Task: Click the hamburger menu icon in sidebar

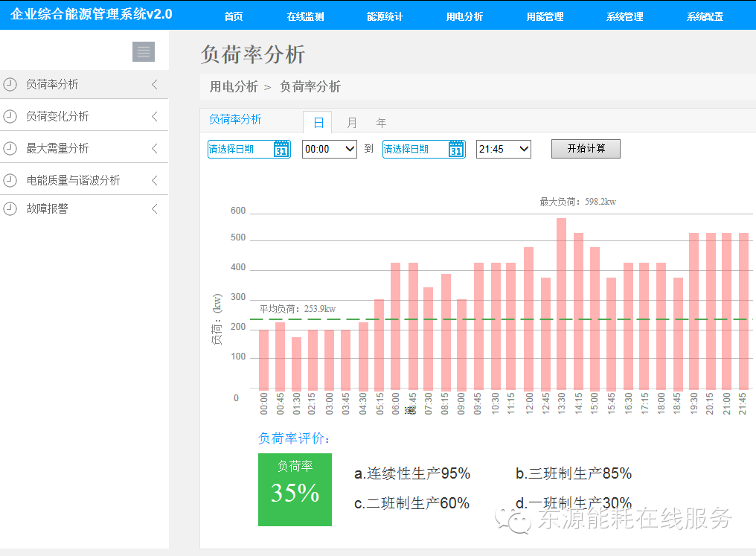Action: point(144,51)
